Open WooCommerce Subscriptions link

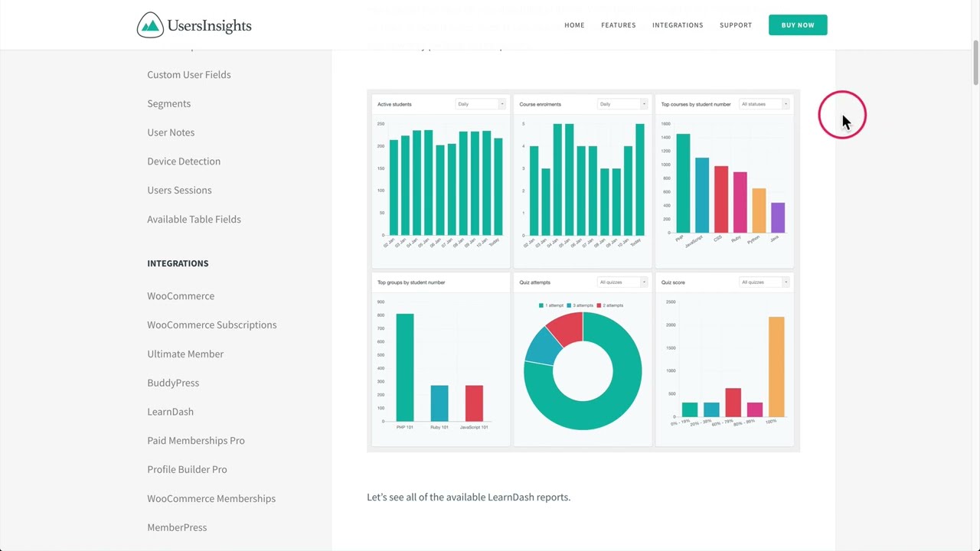pyautogui.click(x=212, y=324)
